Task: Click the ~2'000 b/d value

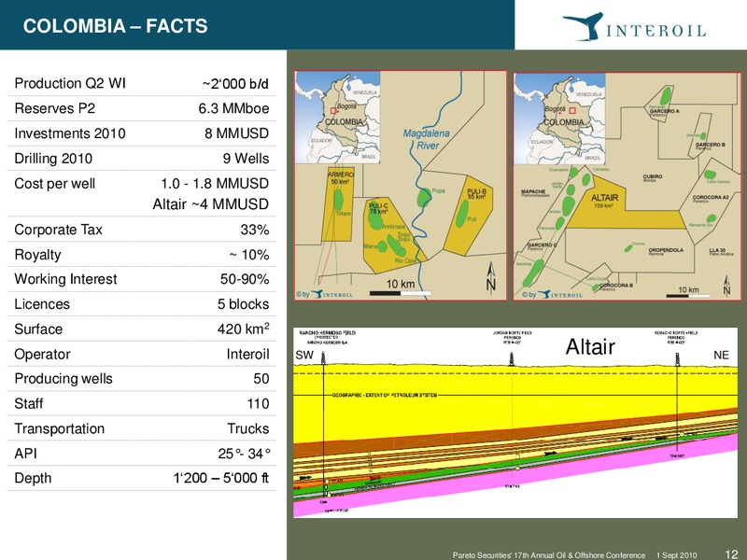Action: (235, 84)
